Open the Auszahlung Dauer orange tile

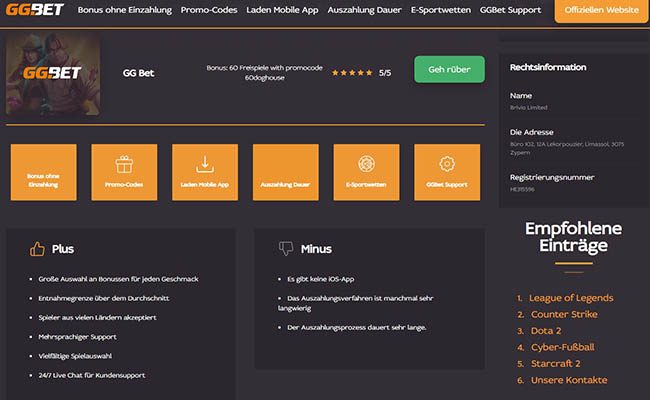point(286,172)
